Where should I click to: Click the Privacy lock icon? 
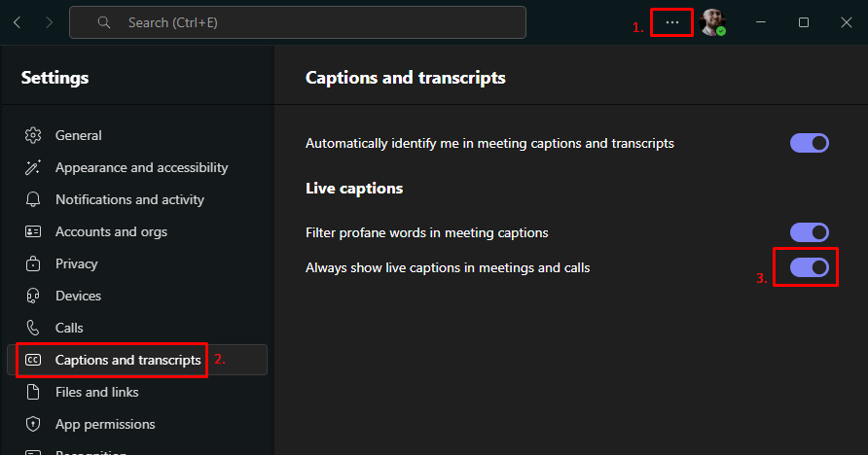point(33,263)
